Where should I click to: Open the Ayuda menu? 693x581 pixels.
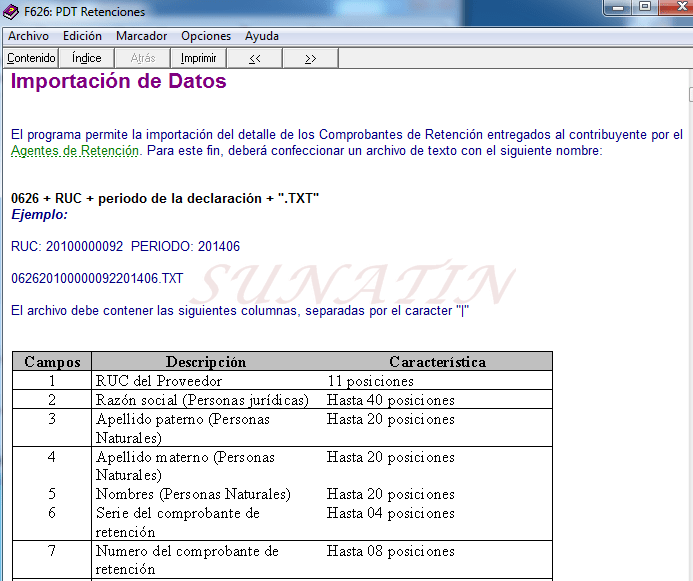[x=262, y=36]
